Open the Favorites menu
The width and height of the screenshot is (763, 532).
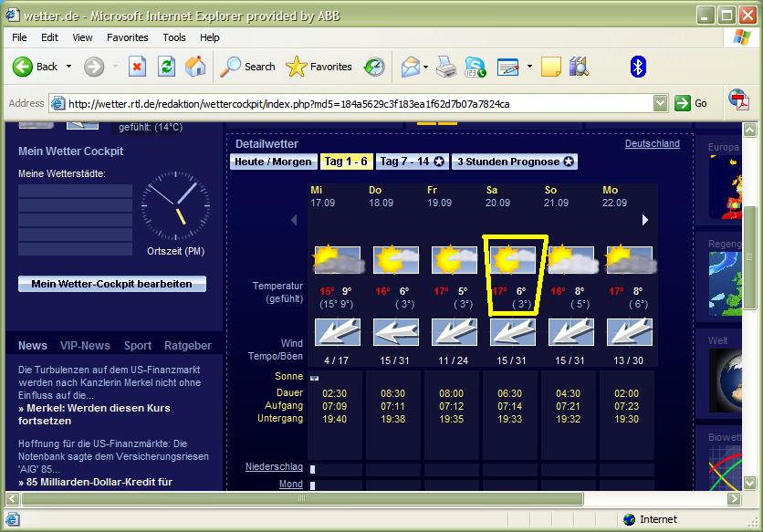pos(128,37)
